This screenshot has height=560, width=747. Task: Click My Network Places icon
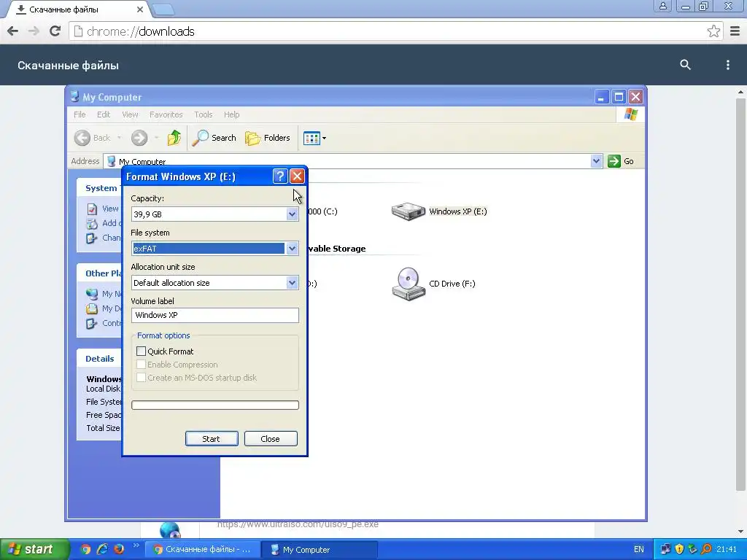click(x=92, y=295)
